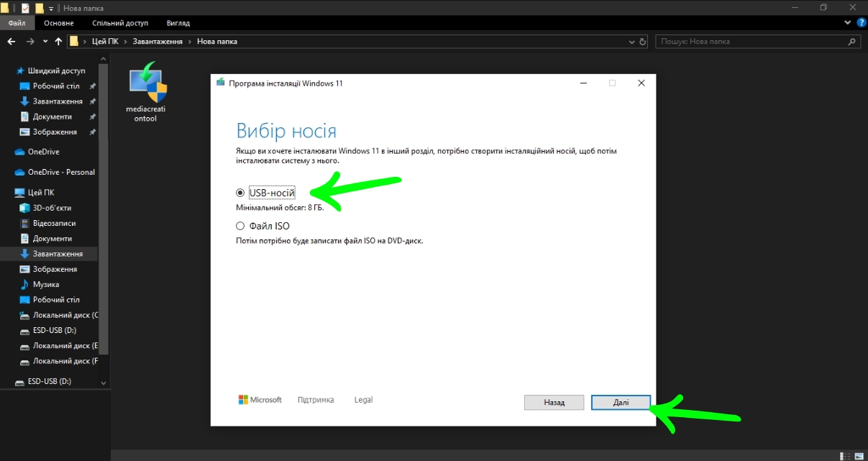The height and width of the screenshot is (461, 868).
Task: Switch to the Основне ribbon tab
Action: (59, 23)
